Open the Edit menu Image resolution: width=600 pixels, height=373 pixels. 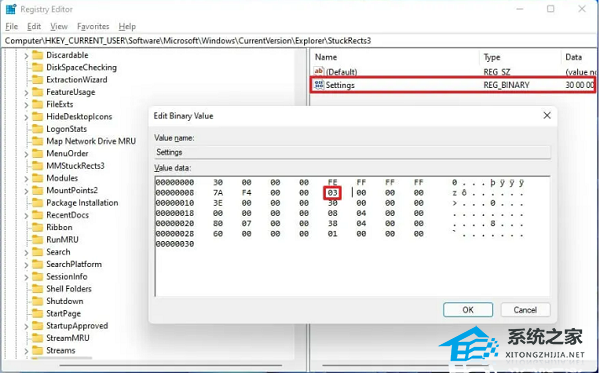34,26
